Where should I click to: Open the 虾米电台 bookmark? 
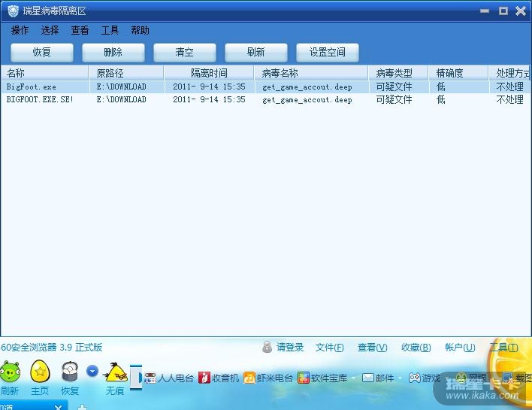[268, 378]
